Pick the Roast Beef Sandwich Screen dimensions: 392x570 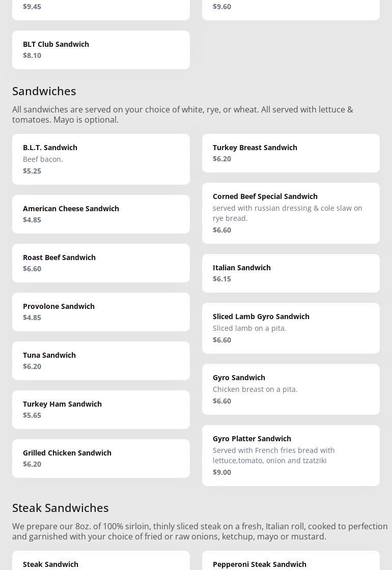[x=101, y=263]
